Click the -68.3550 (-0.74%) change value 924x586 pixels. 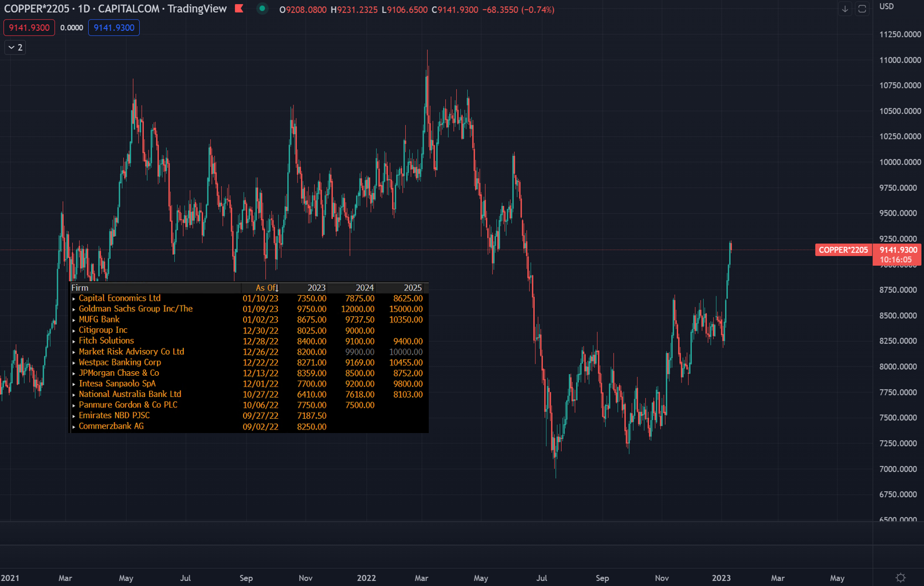click(518, 10)
